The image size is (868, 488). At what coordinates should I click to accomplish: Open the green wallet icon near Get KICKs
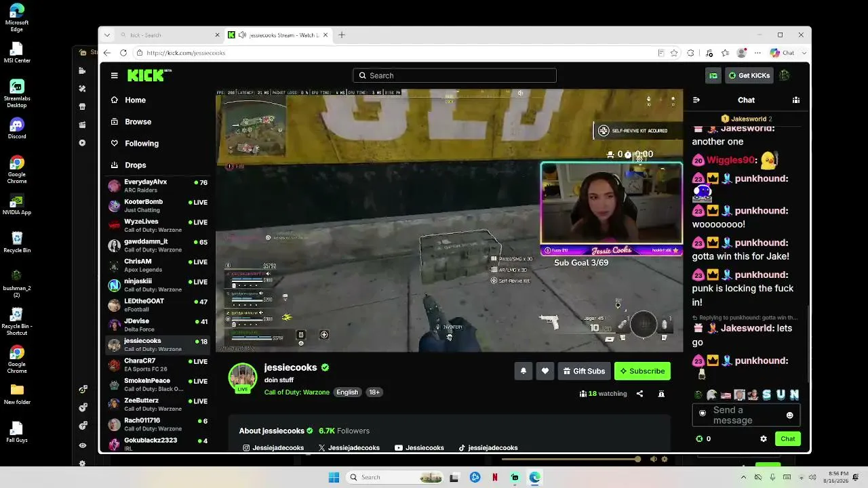713,75
